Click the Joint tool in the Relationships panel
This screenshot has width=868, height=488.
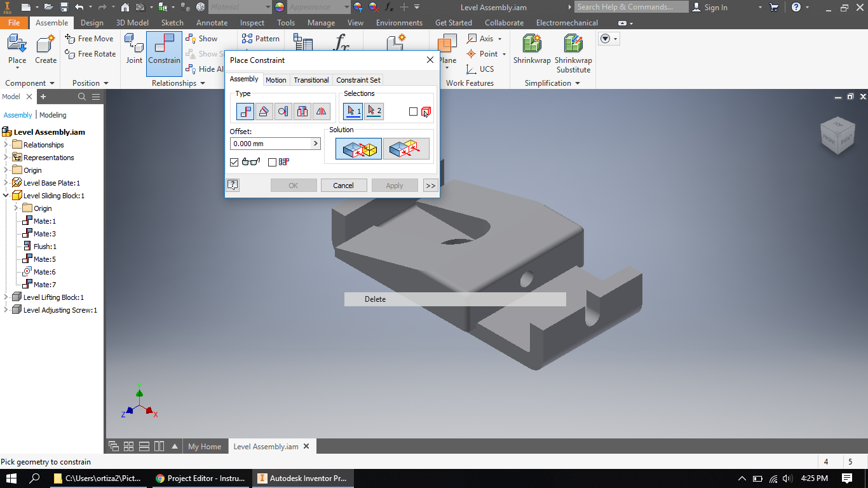click(133, 51)
